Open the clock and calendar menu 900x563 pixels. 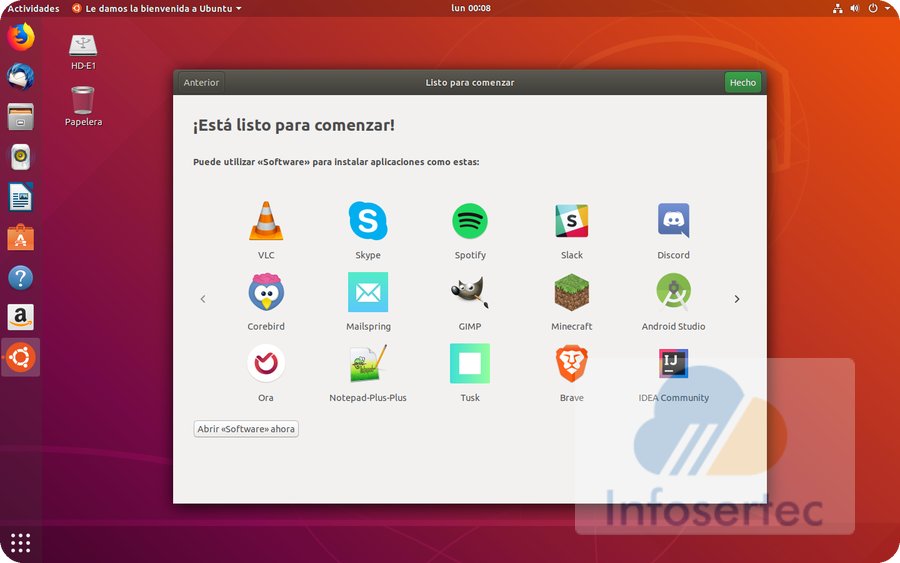click(471, 8)
